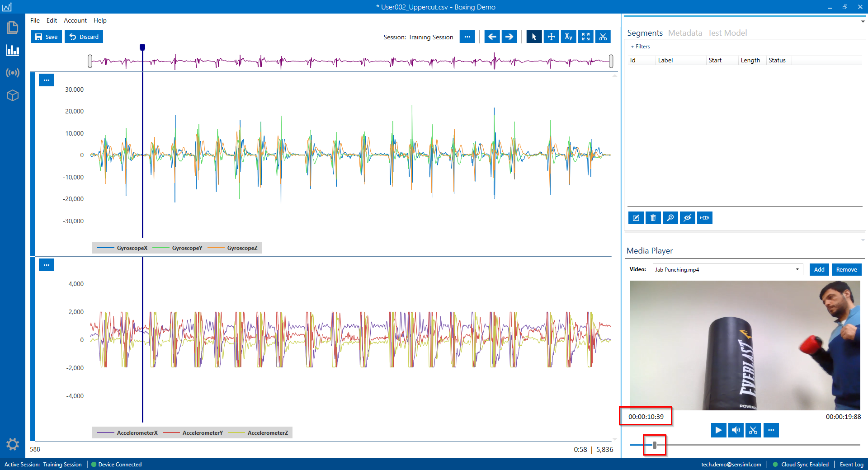Mute the media player volume

(736, 430)
